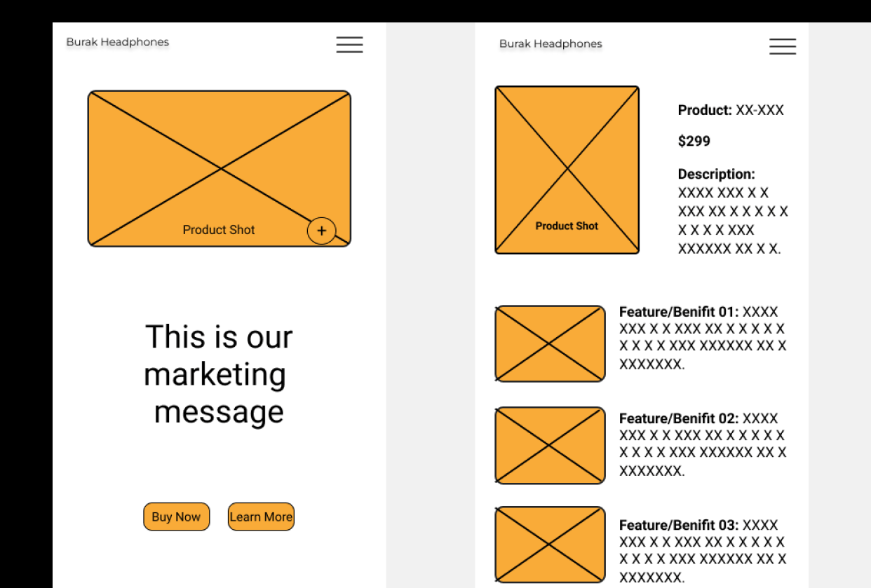Click the $299 price text
Viewport: 871px width, 588px height.
694,141
